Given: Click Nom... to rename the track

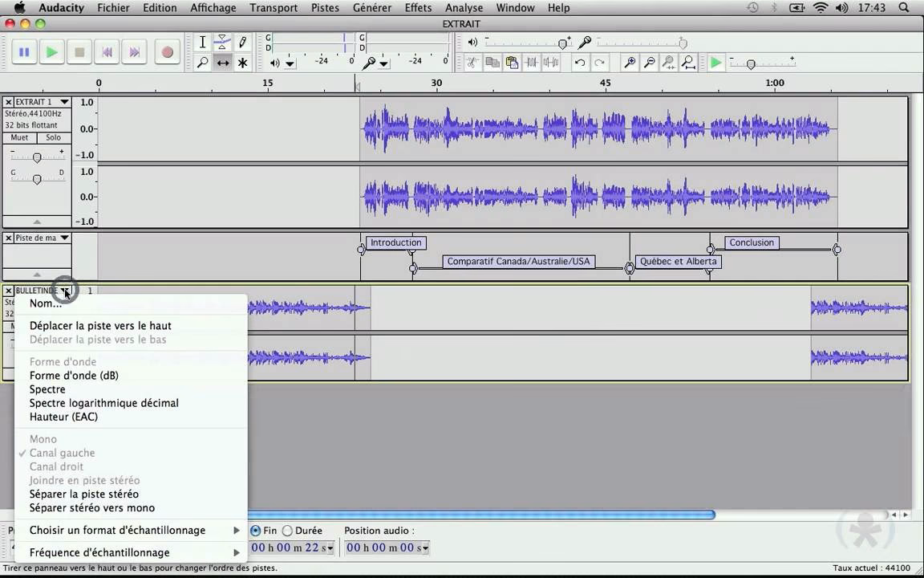Looking at the screenshot, I should coord(46,303).
